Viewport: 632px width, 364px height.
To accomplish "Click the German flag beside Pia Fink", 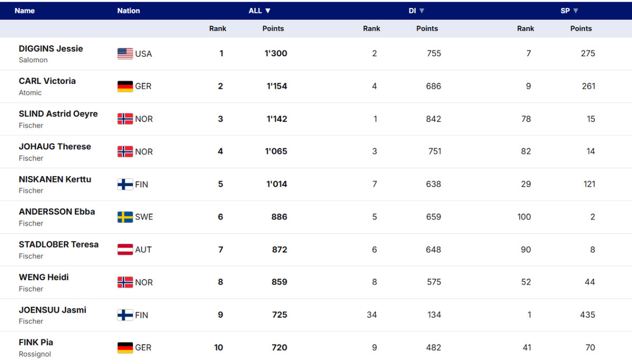I will (125, 348).
